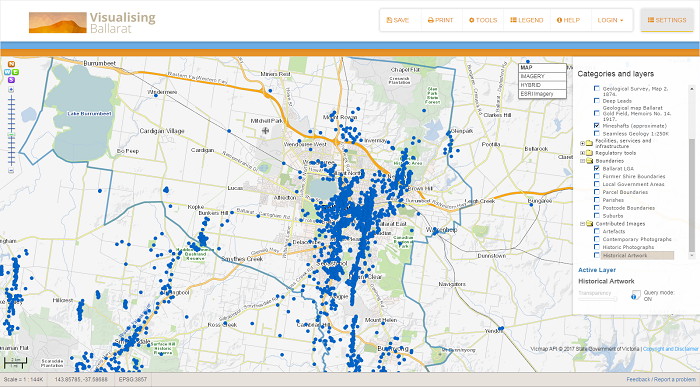Image resolution: width=700 pixels, height=387 pixels.
Task: Adjust the Transparency slider
Action: 598,300
